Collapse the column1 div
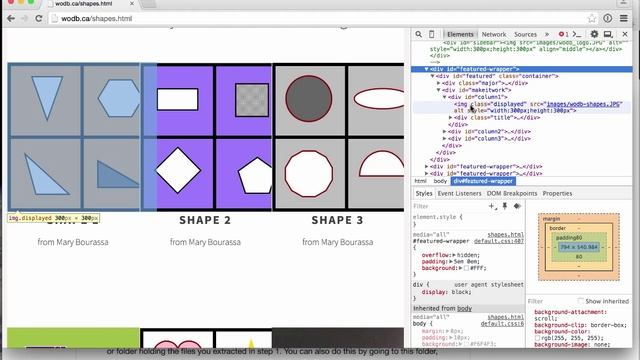The width and height of the screenshot is (640, 360). point(445,97)
